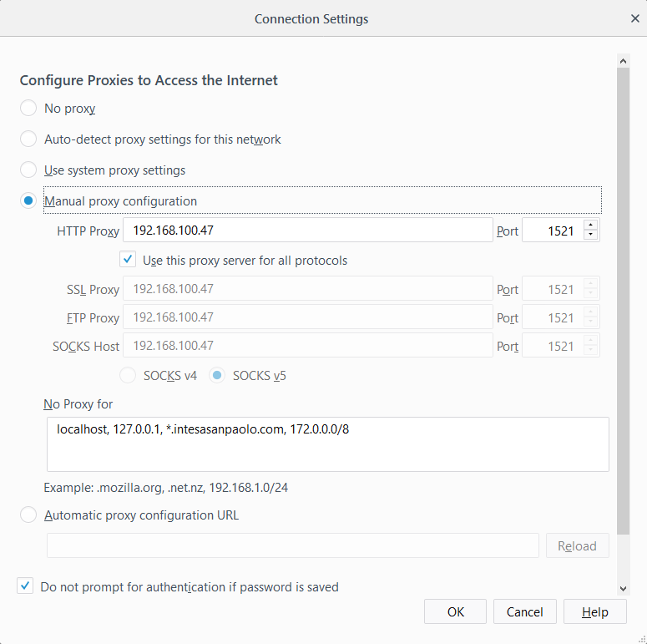Select Manual proxy configuration radio button
Screen dimensions: 647x644
28,200
